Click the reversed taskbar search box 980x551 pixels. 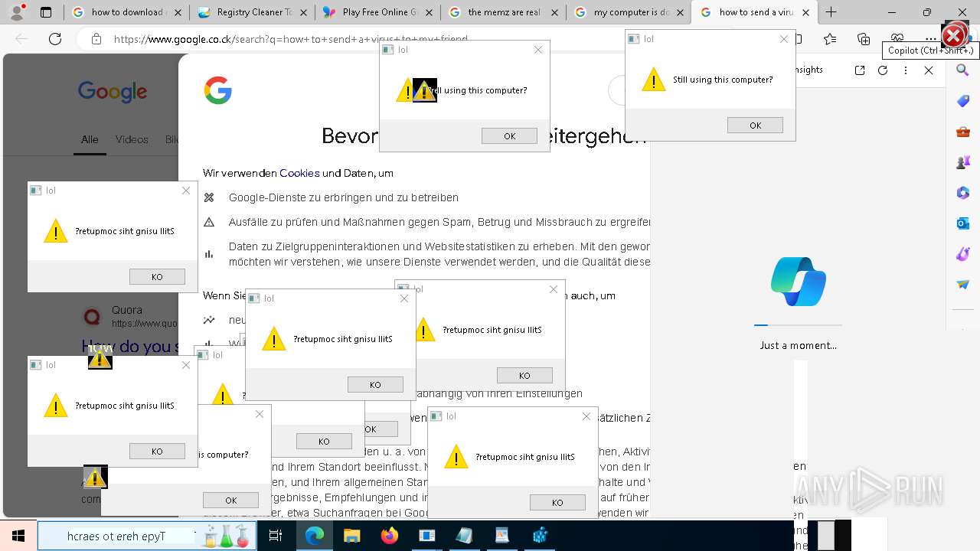pyautogui.click(x=147, y=536)
